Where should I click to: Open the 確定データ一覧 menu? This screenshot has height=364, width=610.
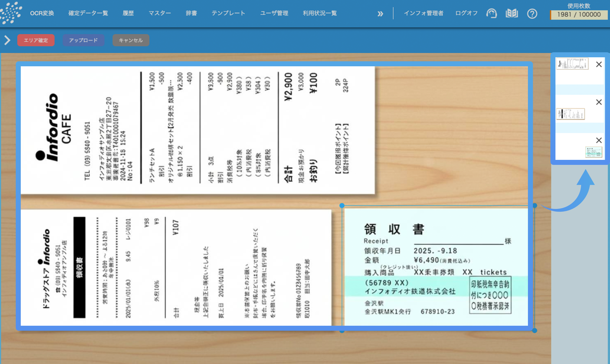click(88, 13)
